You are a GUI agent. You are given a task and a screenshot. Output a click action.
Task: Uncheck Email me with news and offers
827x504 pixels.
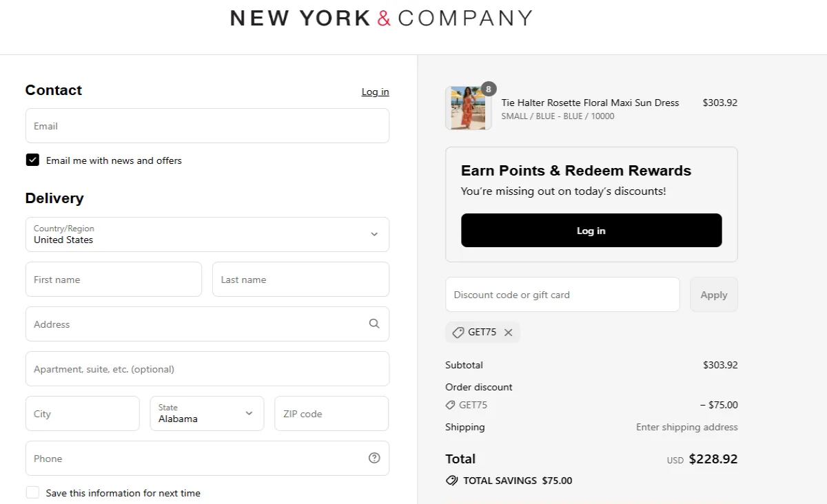[32, 160]
